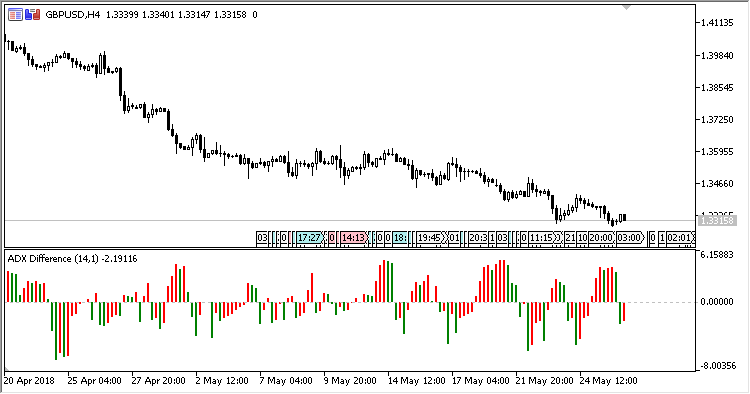Image resolution: width=750 pixels, height=394 pixels.
Task: Click the 2 May 12:00 time label
Action: click(x=222, y=381)
